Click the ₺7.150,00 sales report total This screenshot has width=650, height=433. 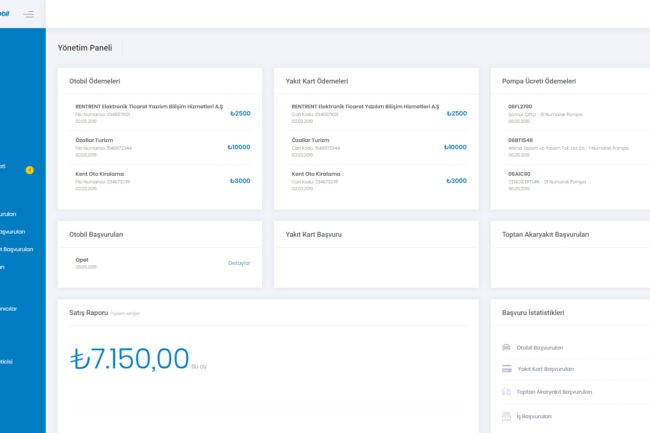point(129,358)
